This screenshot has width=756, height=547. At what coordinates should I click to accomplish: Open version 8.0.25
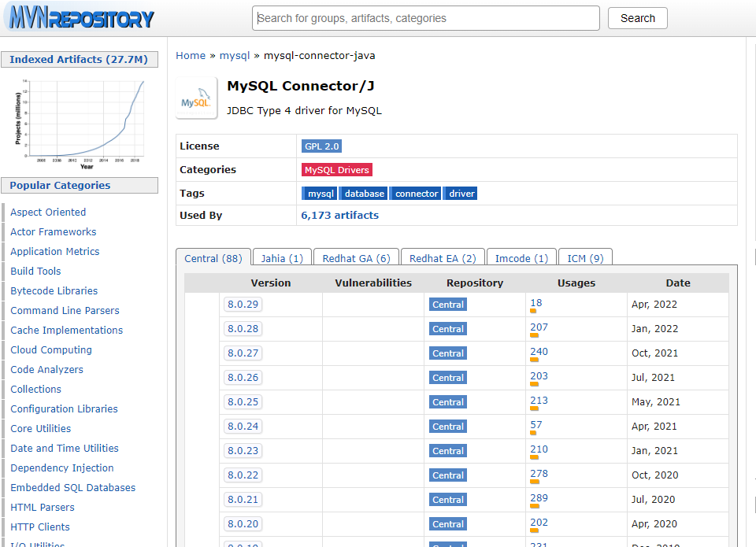click(x=243, y=401)
